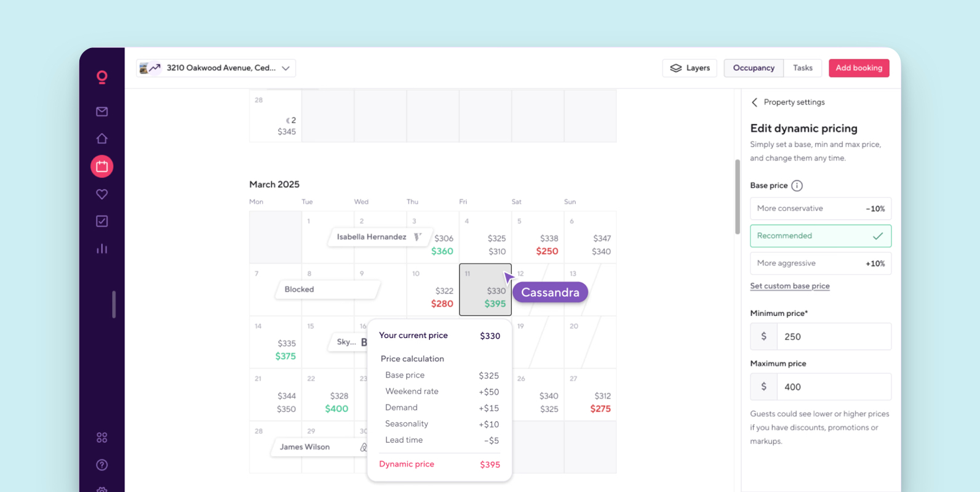Screen dimensions: 980x492
Task: Click the Maximum price input field
Action: (x=821, y=387)
